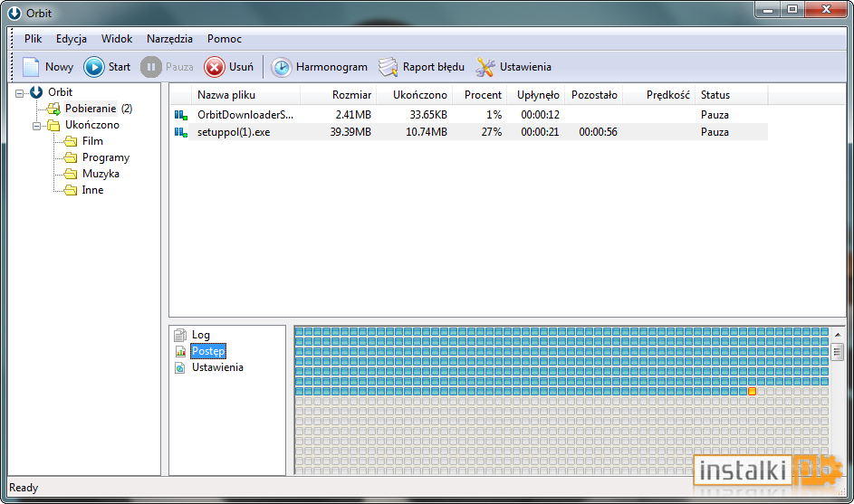854x504 pixels.
Task: Click the status icon of setuppol(1).exe row
Action: tap(181, 132)
